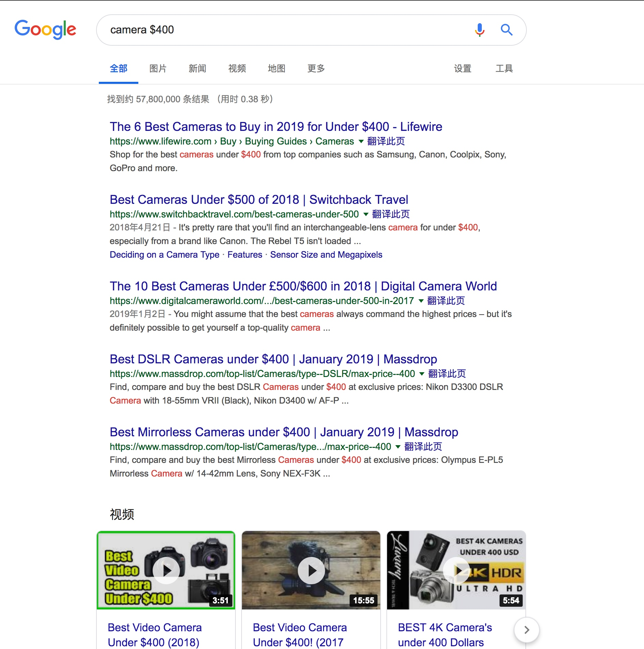Open 工具 search tools
The height and width of the screenshot is (649, 644).
point(504,69)
